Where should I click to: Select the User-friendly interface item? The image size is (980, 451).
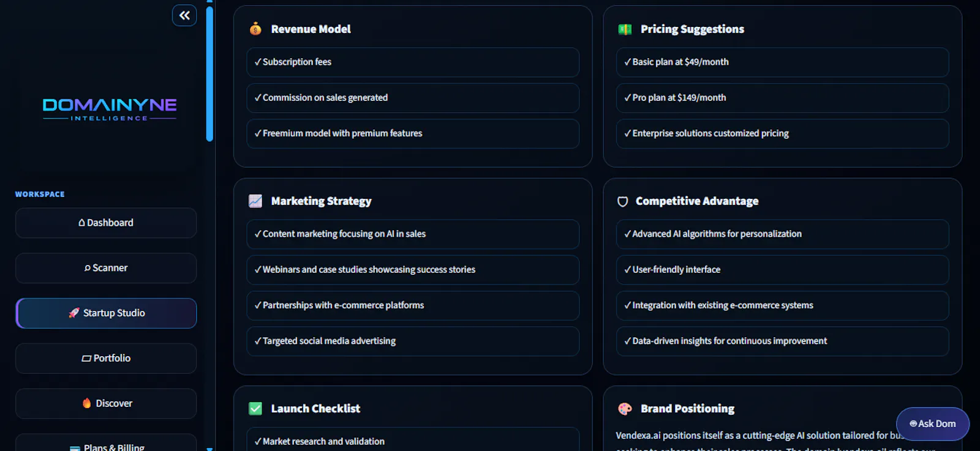(x=782, y=270)
